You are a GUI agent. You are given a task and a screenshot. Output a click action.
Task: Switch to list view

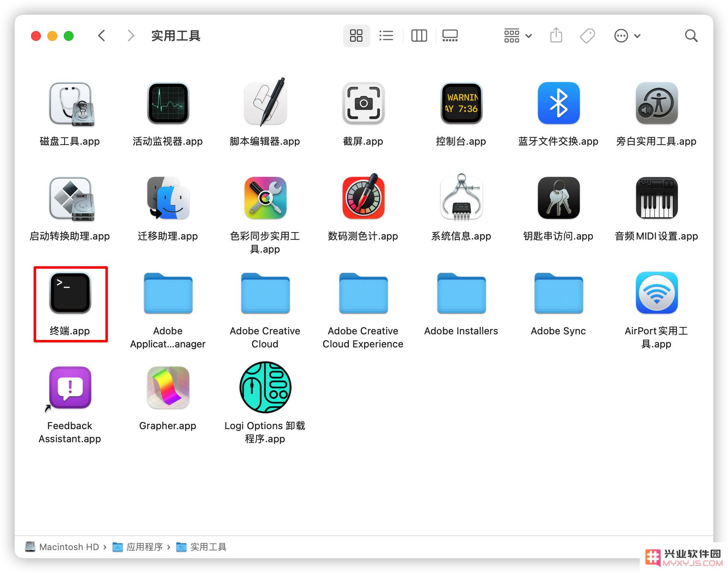(x=386, y=36)
